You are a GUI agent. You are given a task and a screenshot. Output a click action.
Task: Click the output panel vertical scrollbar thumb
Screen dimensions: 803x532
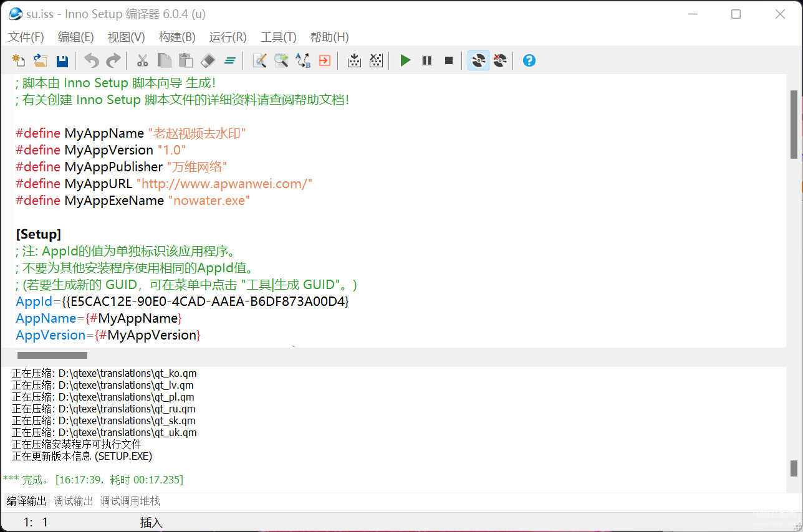pos(794,468)
